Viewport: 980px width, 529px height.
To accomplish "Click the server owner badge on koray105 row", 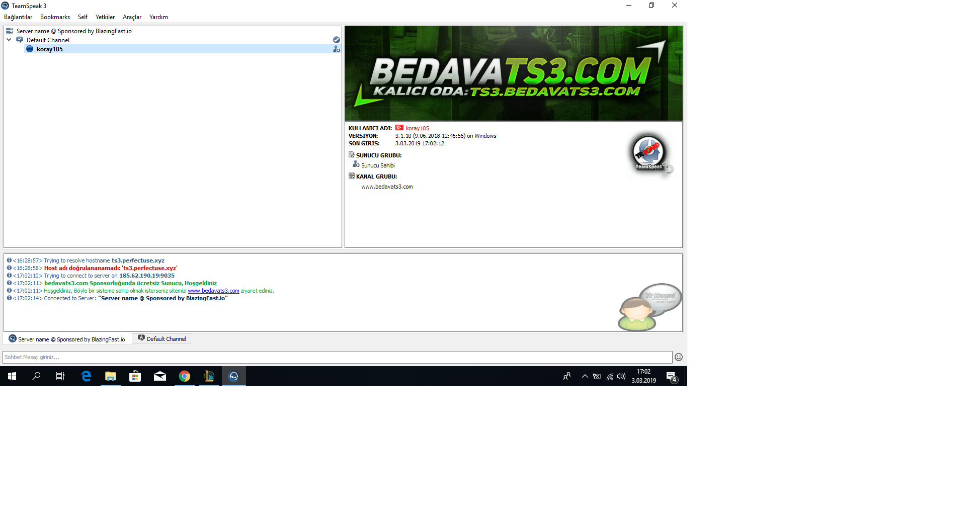I will 337,49.
